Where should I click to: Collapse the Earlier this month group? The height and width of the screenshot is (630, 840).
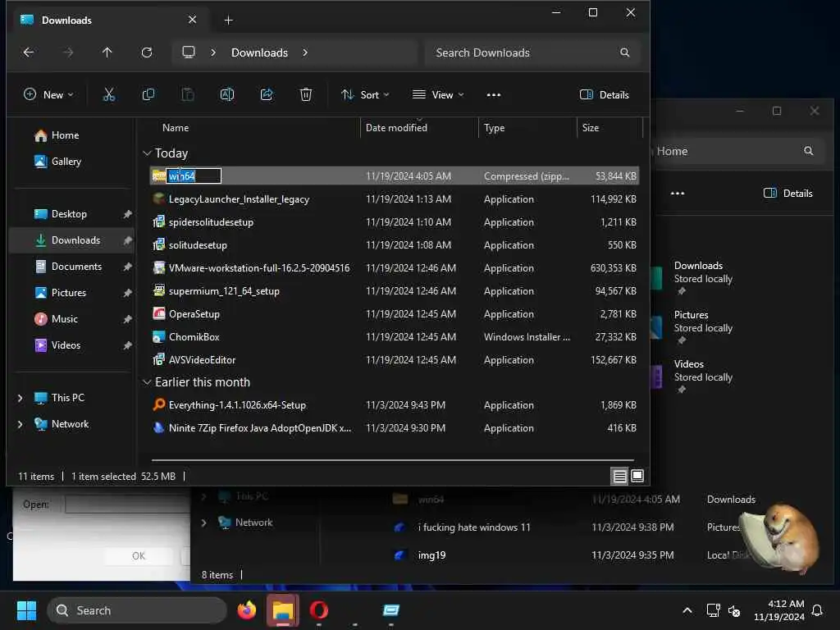pos(147,382)
